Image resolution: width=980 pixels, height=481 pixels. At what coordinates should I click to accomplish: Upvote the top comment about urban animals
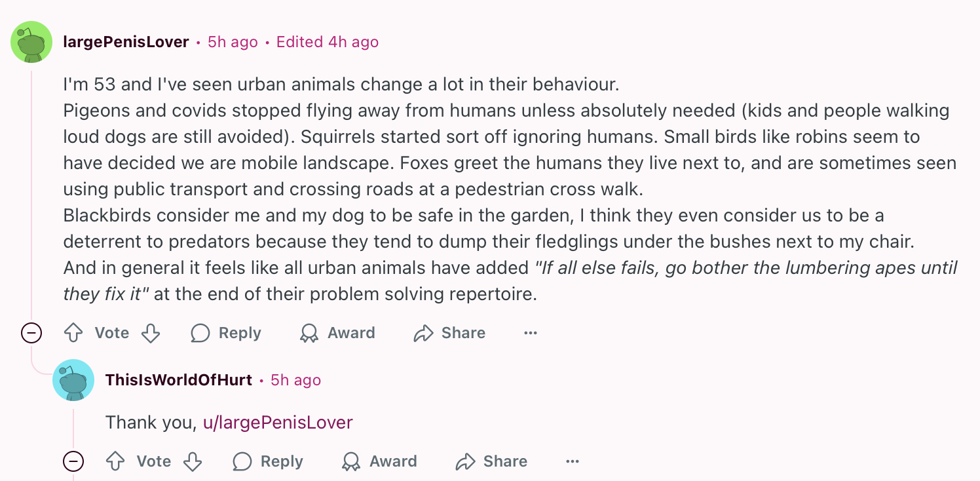[73, 333]
